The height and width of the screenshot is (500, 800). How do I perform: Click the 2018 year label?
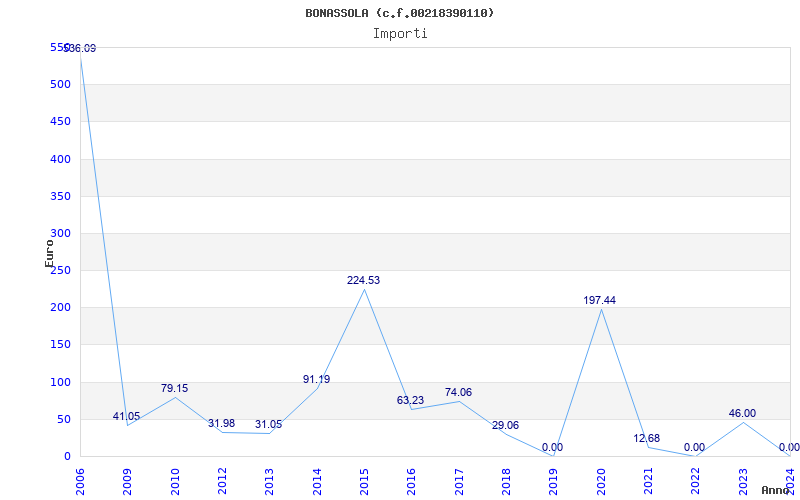tap(506, 481)
